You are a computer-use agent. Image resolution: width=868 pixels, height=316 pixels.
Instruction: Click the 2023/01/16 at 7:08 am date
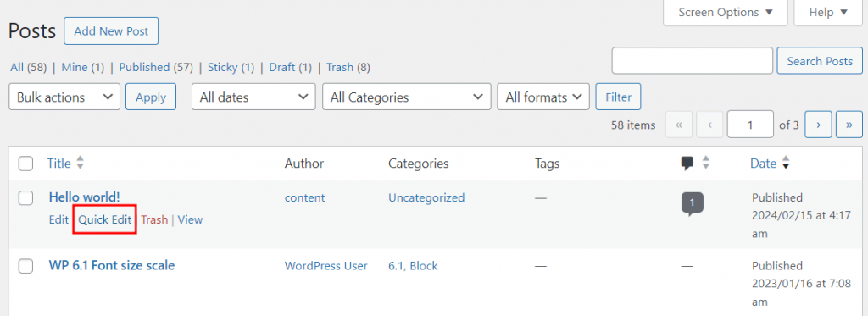pyautogui.click(x=802, y=285)
